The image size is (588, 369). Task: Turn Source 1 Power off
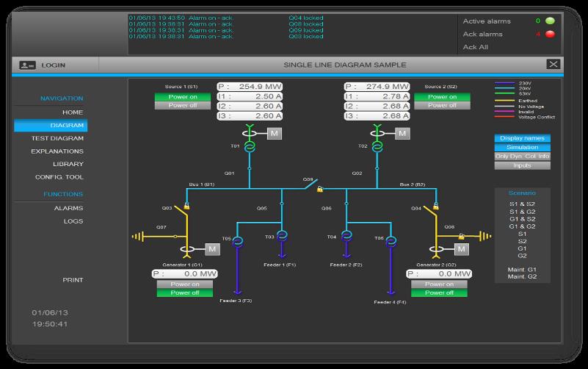click(x=182, y=106)
